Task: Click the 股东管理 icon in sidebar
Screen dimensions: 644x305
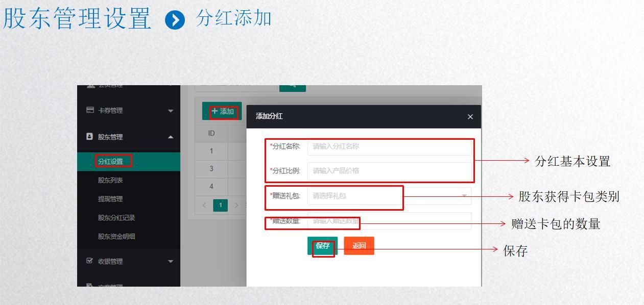Action: click(90, 137)
